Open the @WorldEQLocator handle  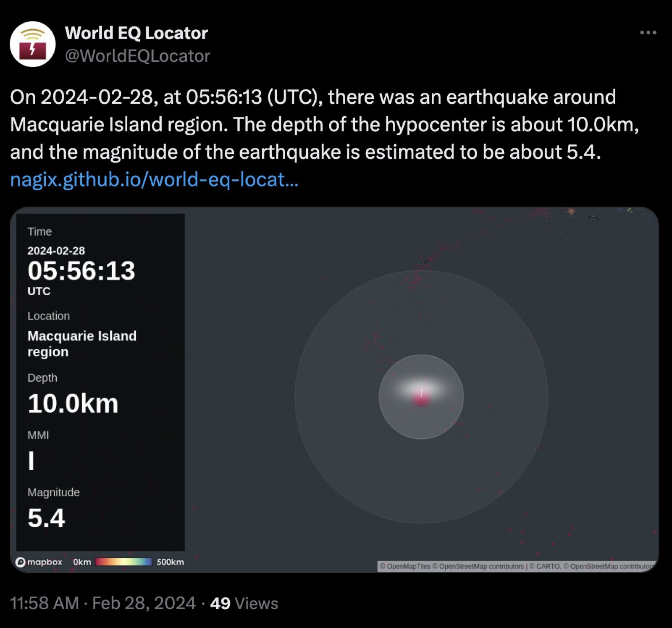tap(138, 55)
